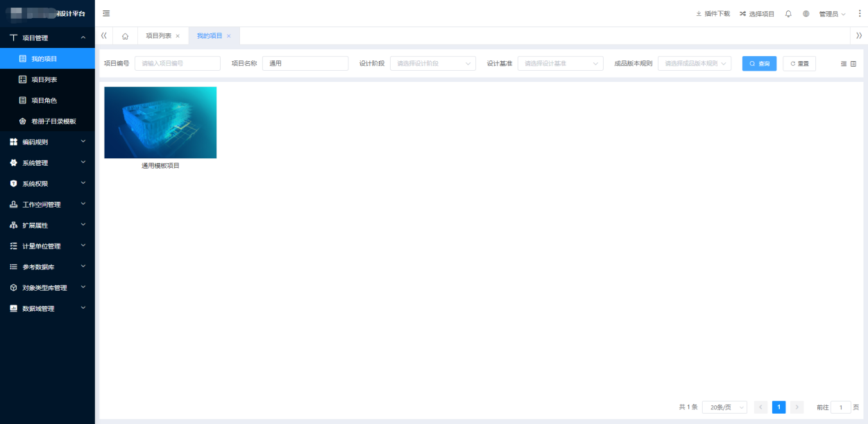Screen dimensions: 868x424
Task: Expand the 扩展属性 menu group
Action: point(47,225)
